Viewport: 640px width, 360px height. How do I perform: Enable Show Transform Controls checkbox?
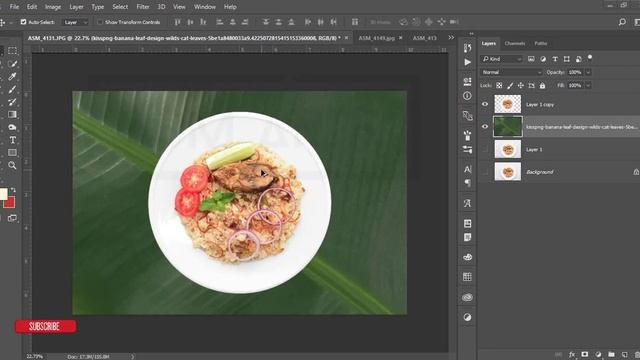coord(100,22)
